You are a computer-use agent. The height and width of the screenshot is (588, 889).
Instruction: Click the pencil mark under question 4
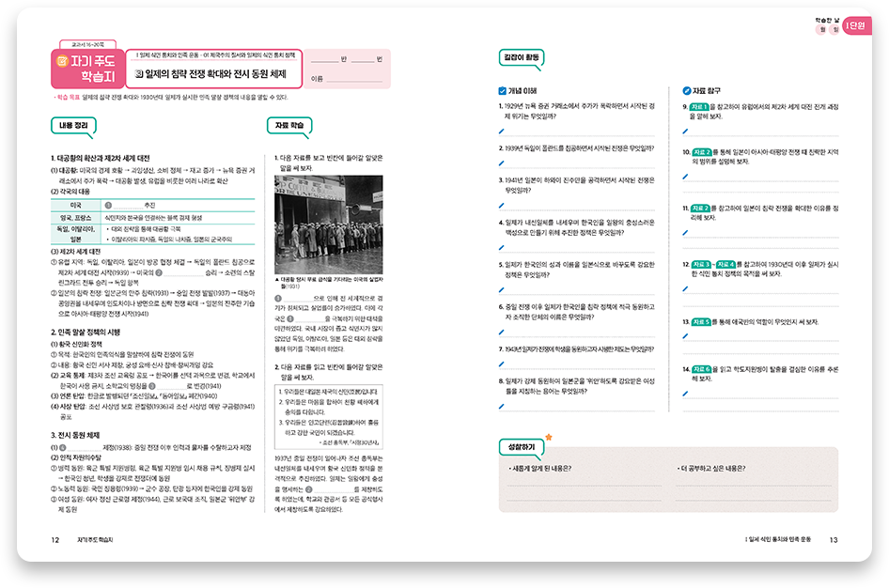coord(501,248)
